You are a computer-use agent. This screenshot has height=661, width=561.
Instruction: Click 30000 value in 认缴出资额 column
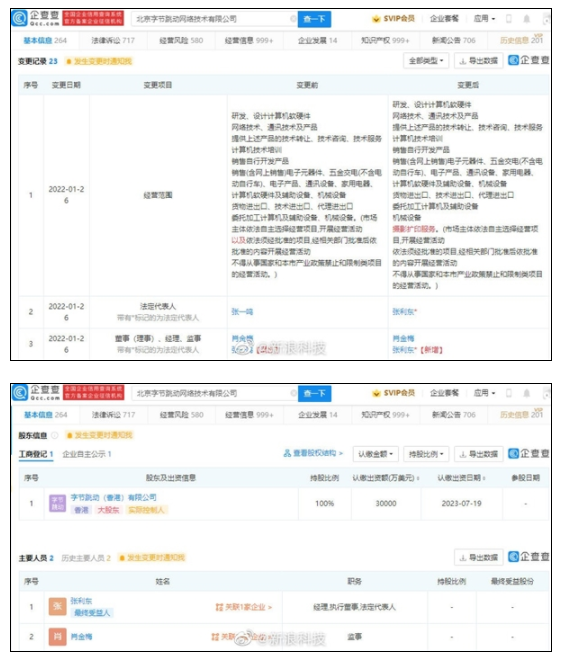pyautogui.click(x=386, y=503)
